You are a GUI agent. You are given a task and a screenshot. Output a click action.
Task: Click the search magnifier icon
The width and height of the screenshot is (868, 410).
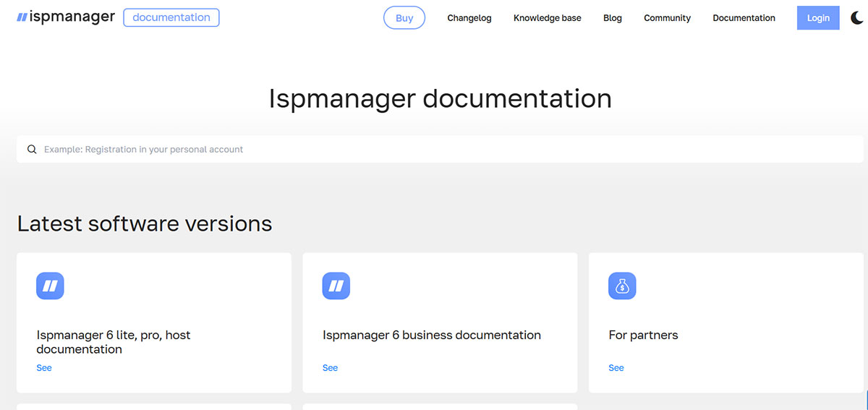(32, 150)
